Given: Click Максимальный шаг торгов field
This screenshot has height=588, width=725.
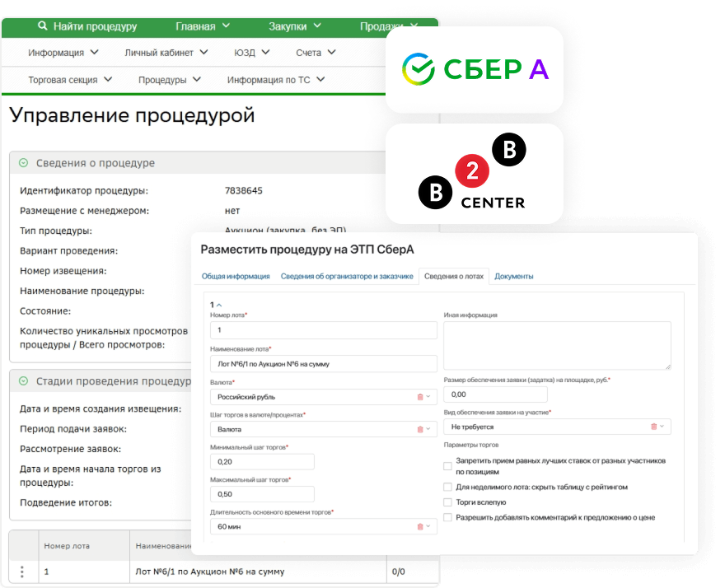Looking at the screenshot, I should (262, 494).
